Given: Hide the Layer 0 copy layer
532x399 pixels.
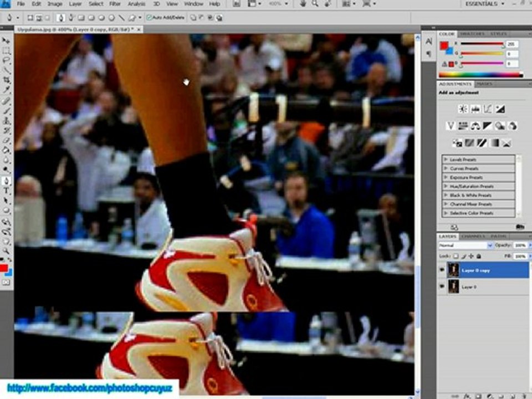Looking at the screenshot, I should tap(442, 270).
